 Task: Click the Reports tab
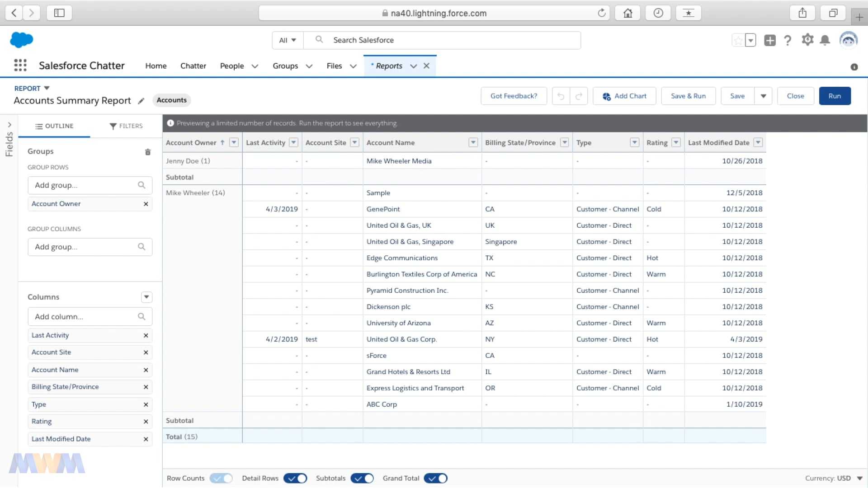[x=389, y=66]
